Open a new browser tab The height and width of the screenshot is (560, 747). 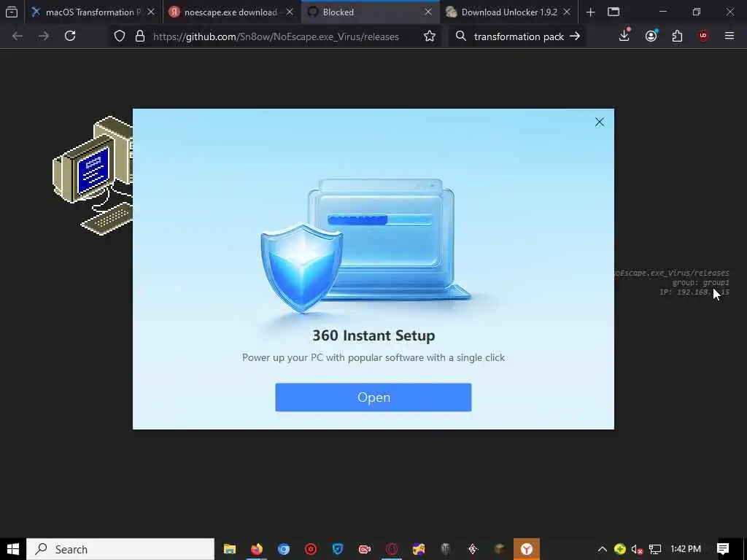click(x=590, y=12)
